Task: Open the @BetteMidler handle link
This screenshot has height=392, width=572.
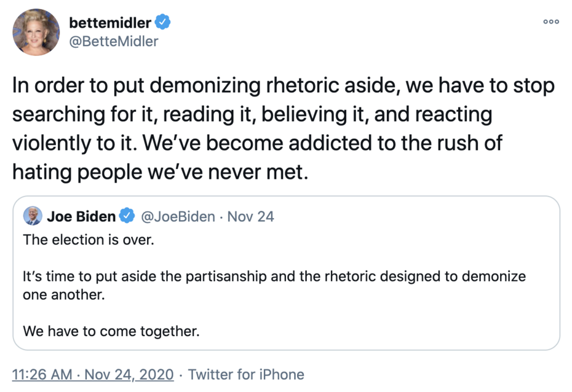Action: 114,41
